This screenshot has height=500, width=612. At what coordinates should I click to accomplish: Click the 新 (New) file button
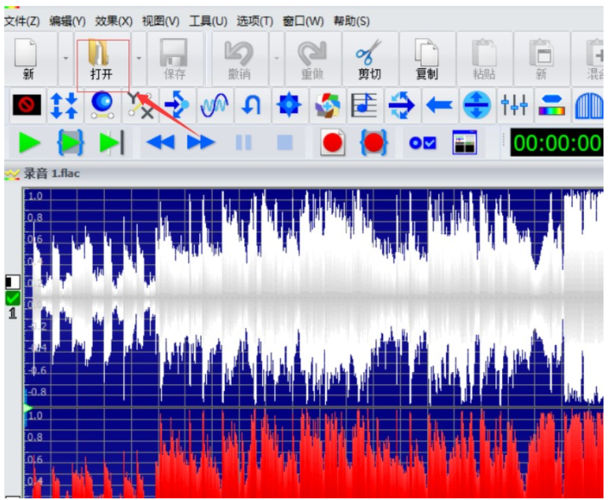pyautogui.click(x=27, y=60)
